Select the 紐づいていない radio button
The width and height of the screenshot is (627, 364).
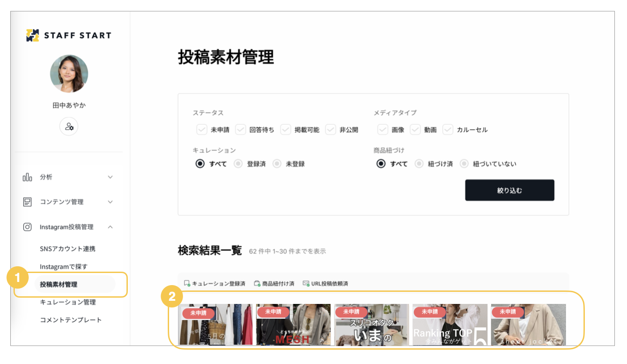tap(464, 164)
